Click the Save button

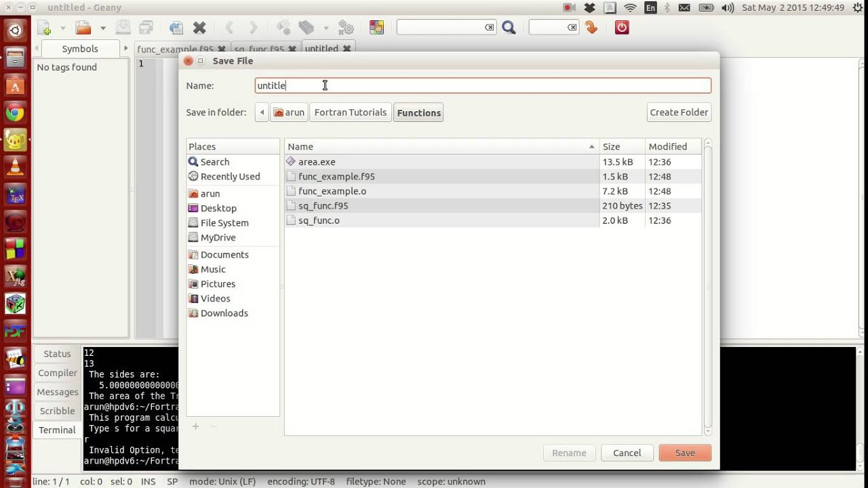[x=685, y=453]
